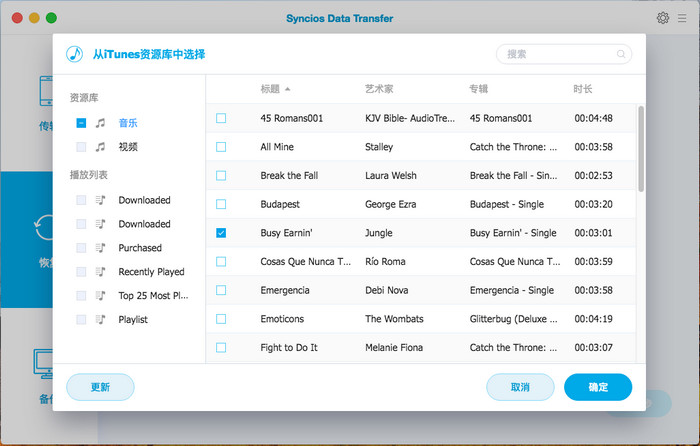Click The Wombats artist cell
The width and height of the screenshot is (700, 446).
(x=394, y=319)
